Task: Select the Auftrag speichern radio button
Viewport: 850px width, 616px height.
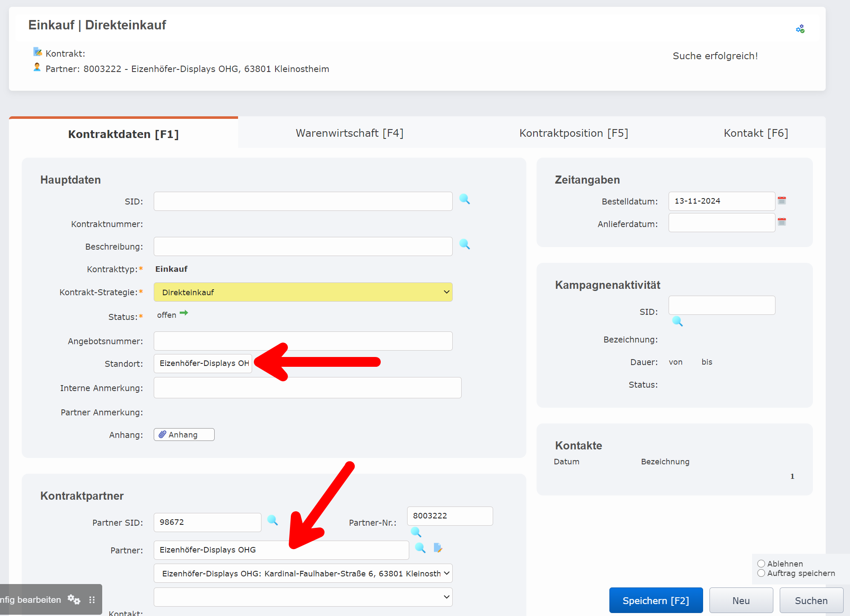Action: [762, 573]
